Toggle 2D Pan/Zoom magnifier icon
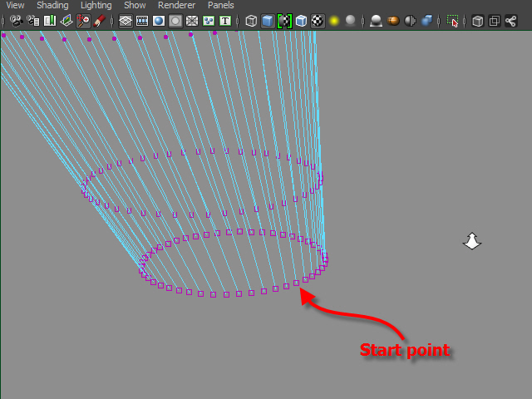 (83, 21)
